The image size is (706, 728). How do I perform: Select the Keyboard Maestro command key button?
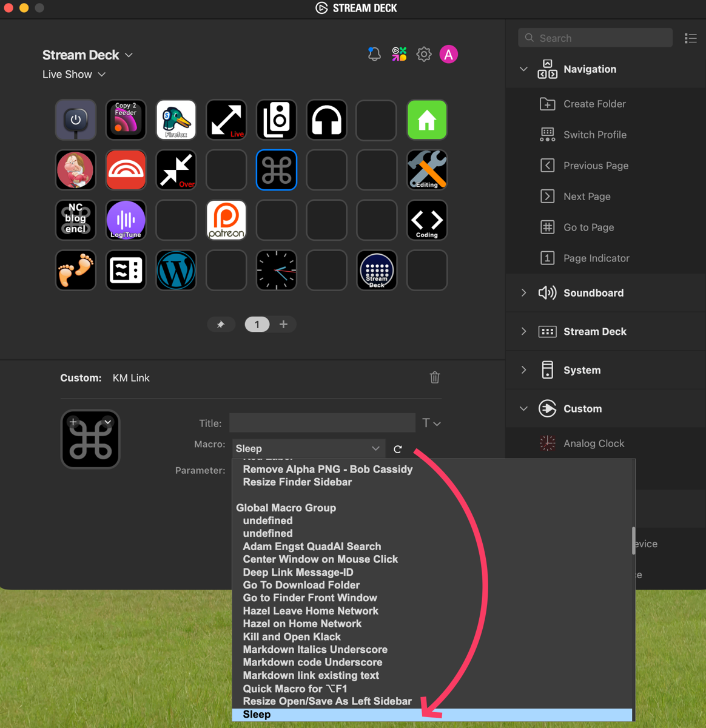coord(276,170)
